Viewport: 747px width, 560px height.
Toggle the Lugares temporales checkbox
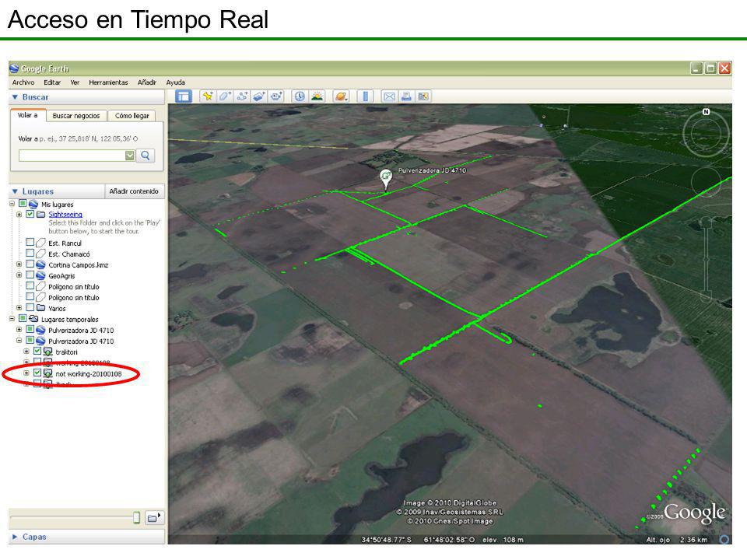pos(23,319)
